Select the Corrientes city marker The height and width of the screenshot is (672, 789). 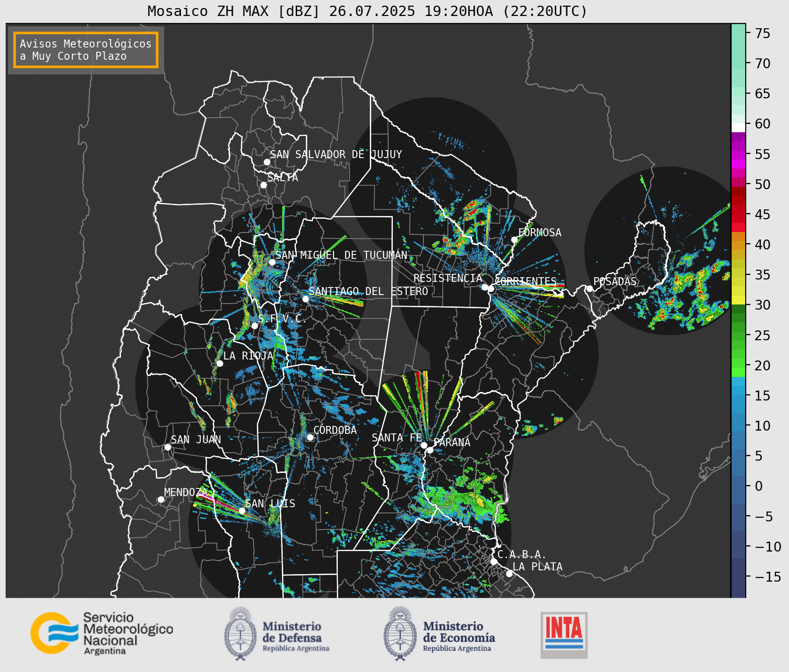tap(491, 288)
